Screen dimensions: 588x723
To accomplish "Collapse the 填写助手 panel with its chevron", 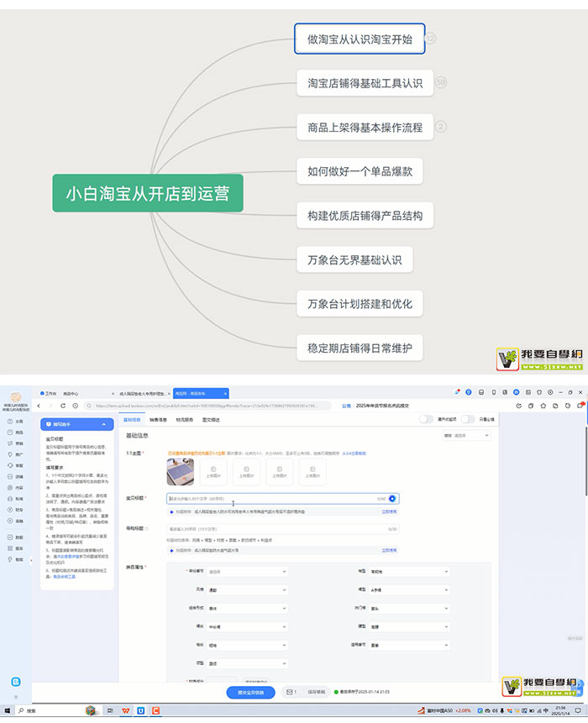I will (x=104, y=424).
